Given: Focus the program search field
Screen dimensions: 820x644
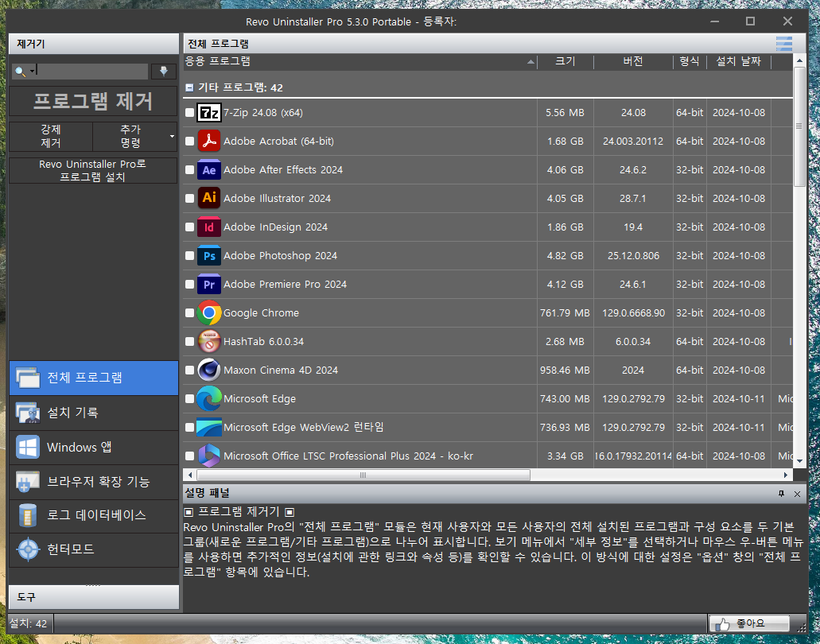Looking at the screenshot, I should point(91,72).
